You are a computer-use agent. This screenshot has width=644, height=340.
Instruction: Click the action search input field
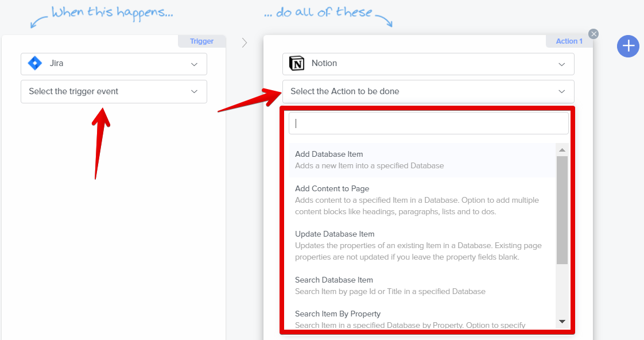click(x=428, y=122)
